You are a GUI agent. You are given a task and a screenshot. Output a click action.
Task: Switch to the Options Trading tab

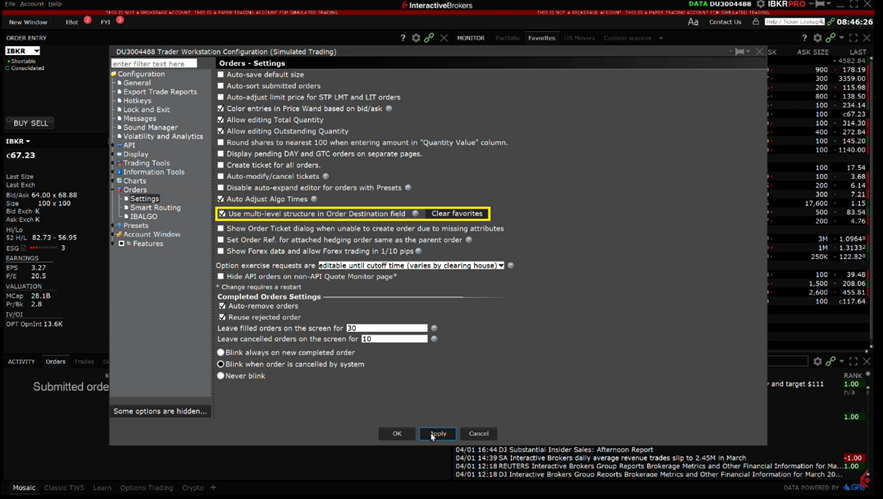[x=146, y=488]
